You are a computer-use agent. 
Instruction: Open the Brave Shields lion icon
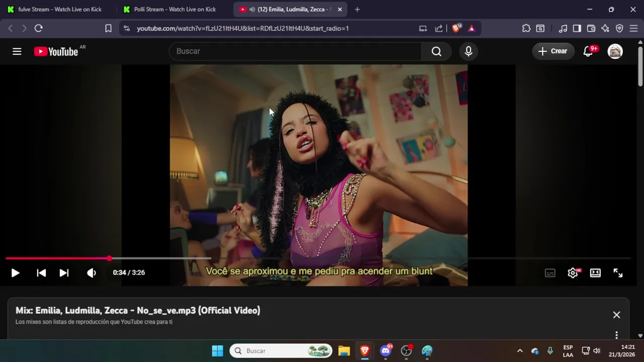[456, 29]
